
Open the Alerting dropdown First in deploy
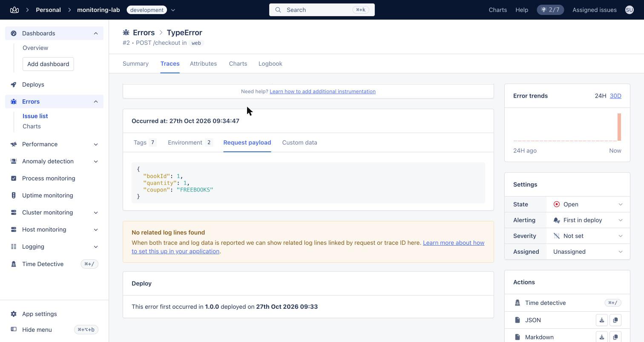click(x=588, y=220)
